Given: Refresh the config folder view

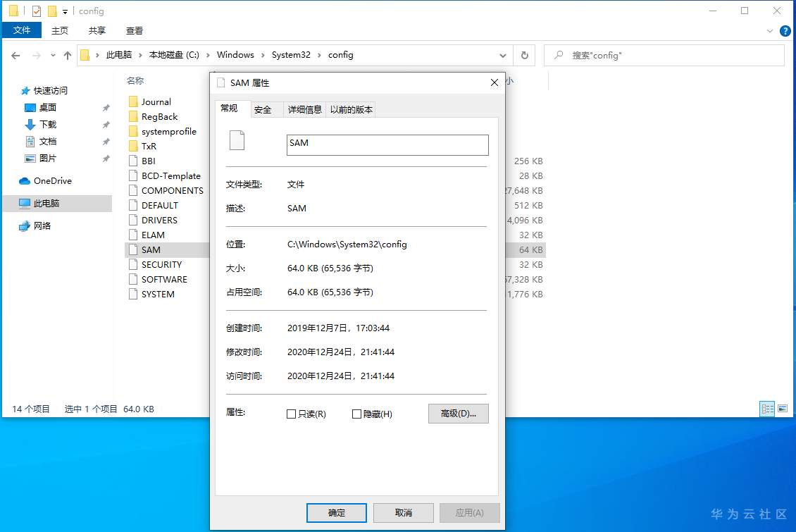Looking at the screenshot, I should point(524,56).
